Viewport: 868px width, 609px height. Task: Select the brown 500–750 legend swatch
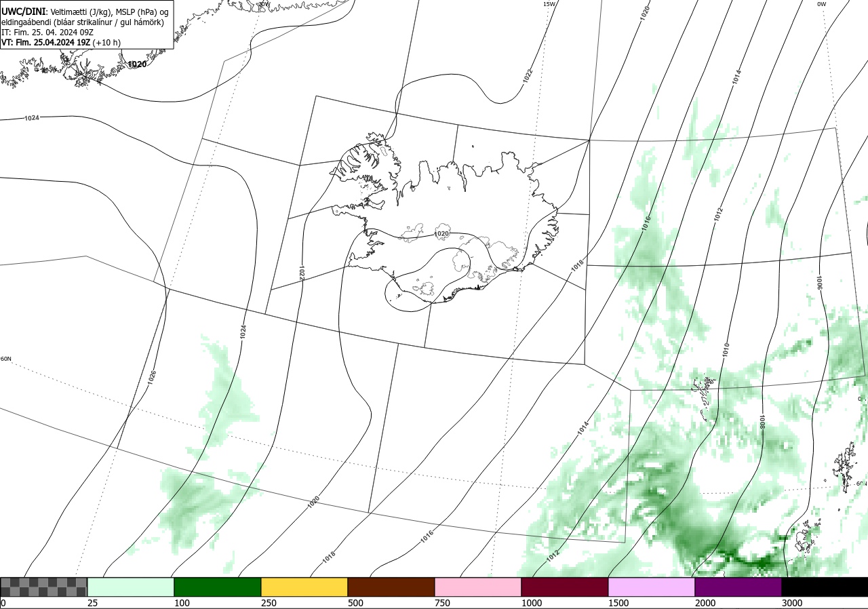pyautogui.click(x=391, y=587)
